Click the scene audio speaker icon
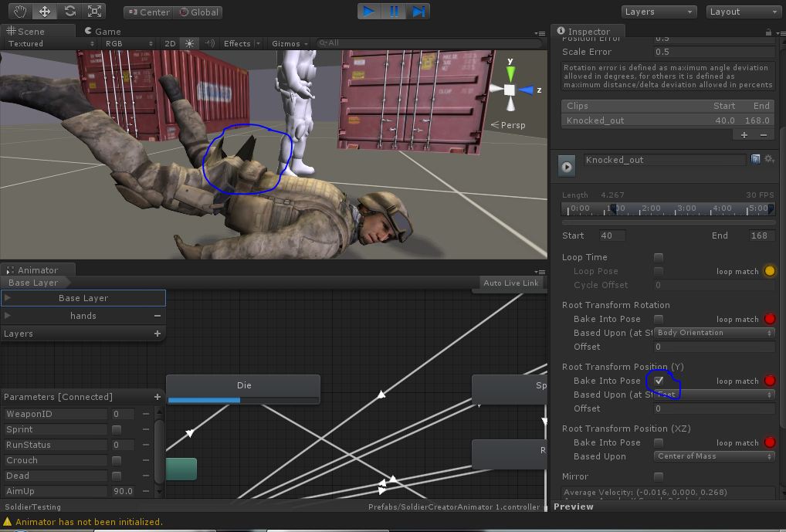 [x=210, y=43]
